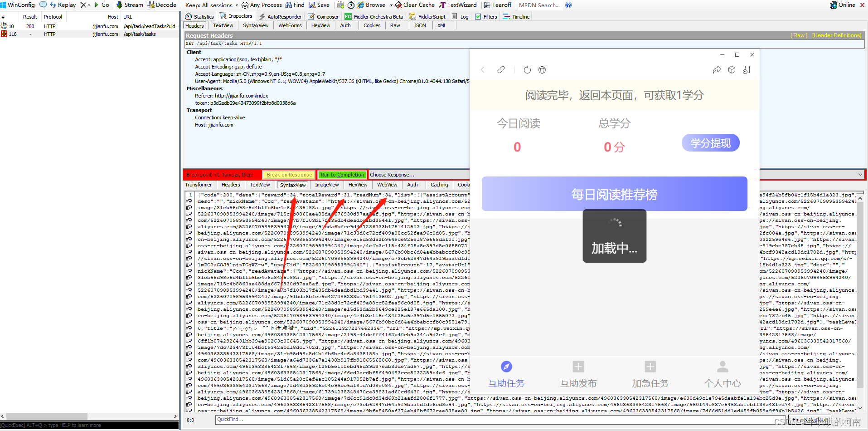The width and height of the screenshot is (868, 431).
Task: Open the [Raw] link in Request Headers
Action: click(x=799, y=35)
